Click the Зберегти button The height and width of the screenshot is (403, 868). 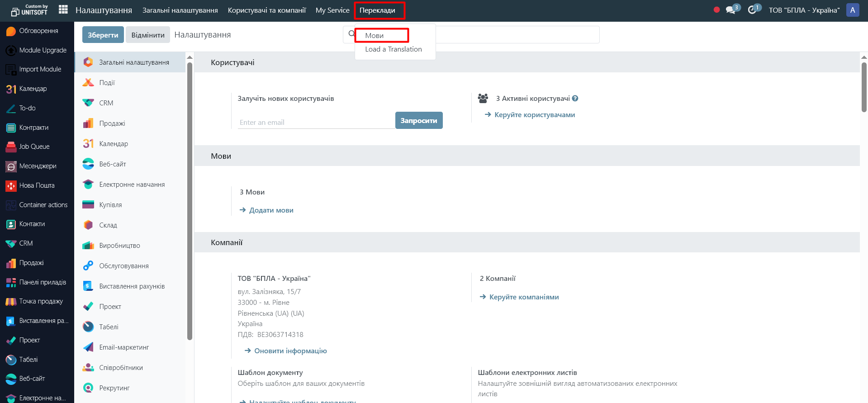pos(103,35)
